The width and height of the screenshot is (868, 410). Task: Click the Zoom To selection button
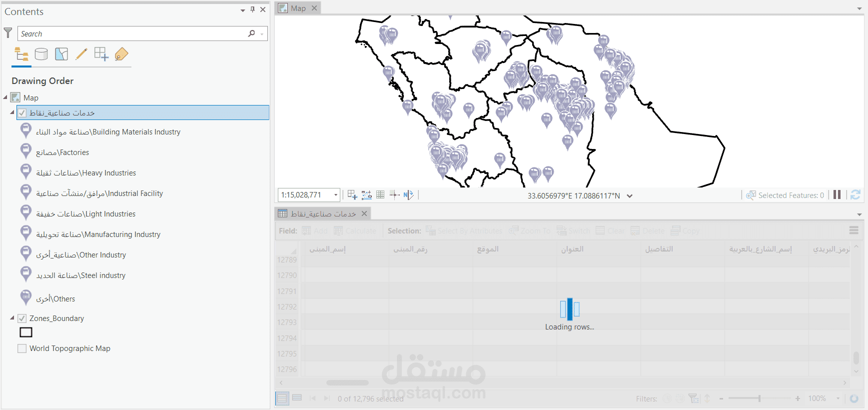(529, 230)
